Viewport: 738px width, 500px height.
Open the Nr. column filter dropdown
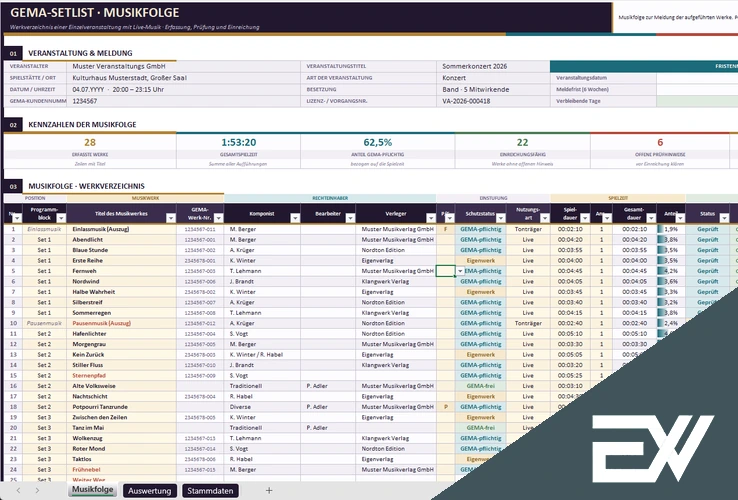pos(17,218)
